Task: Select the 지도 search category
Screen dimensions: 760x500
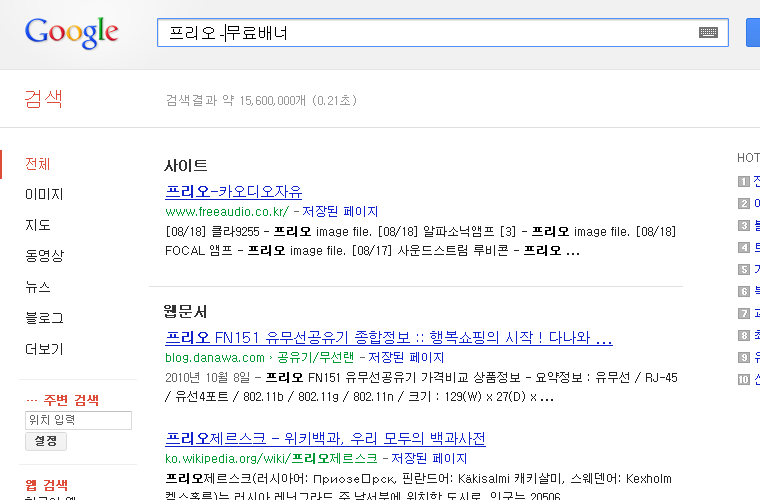Action: coord(38,225)
